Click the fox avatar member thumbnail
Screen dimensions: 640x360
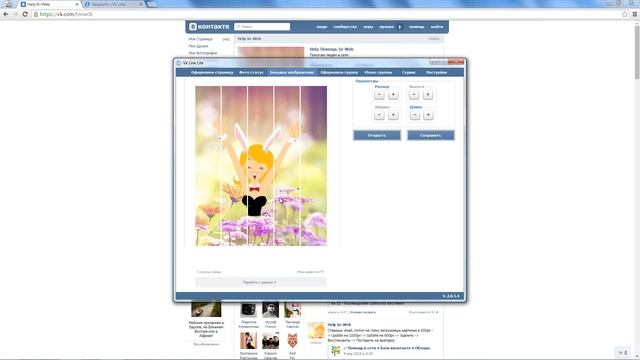pyautogui.click(x=292, y=340)
